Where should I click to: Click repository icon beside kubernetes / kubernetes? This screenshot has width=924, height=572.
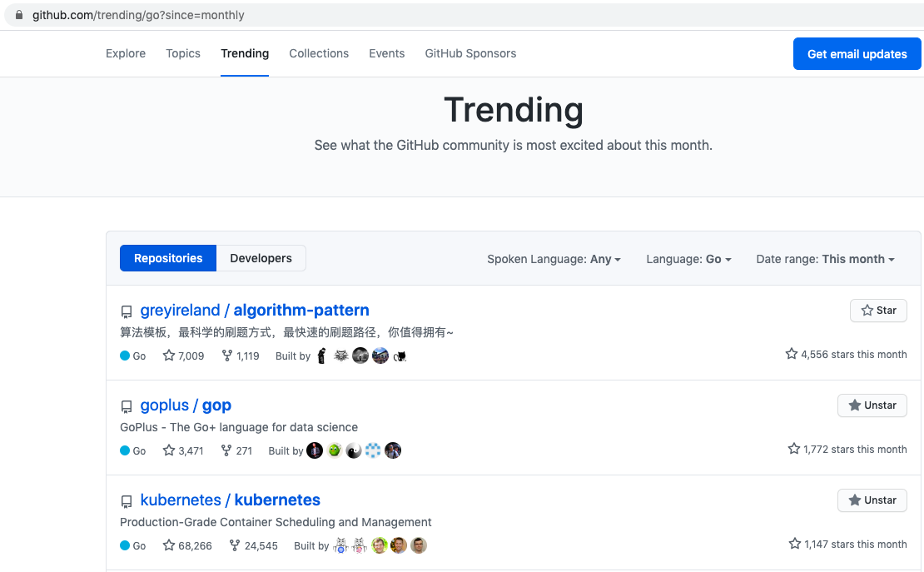[x=126, y=502]
